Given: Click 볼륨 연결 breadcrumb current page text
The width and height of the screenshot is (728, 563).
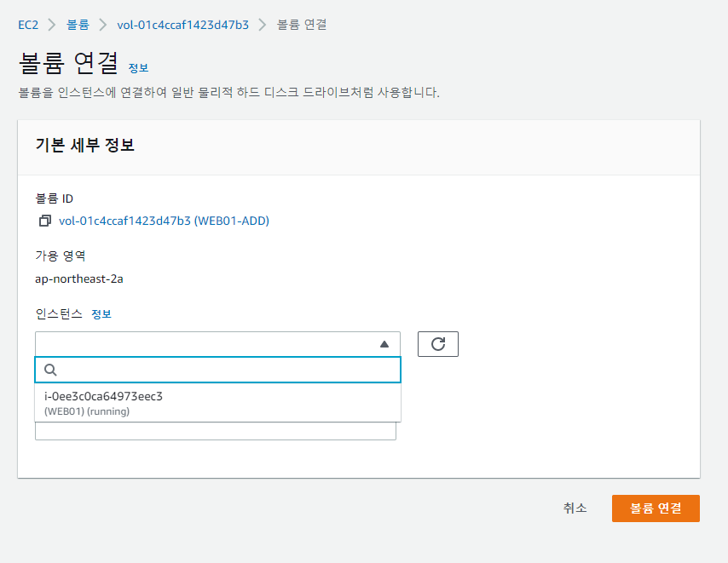Looking at the screenshot, I should point(302,25).
